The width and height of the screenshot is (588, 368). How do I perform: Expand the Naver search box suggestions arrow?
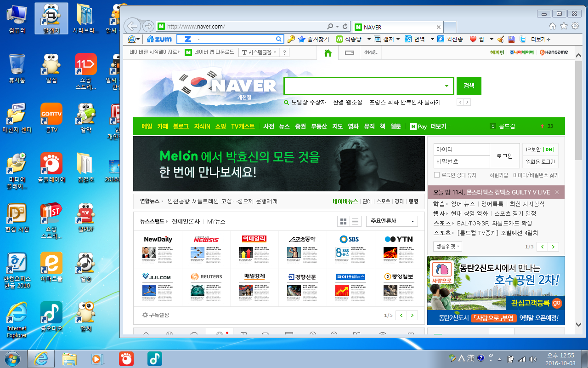click(447, 86)
